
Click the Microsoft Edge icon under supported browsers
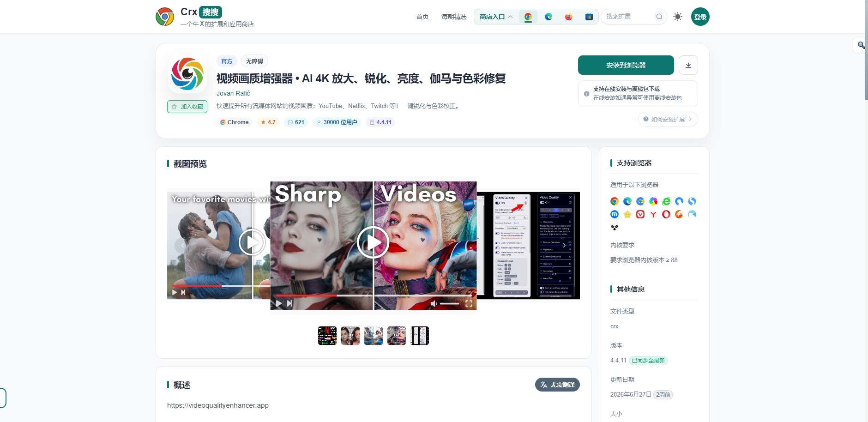pyautogui.click(x=627, y=201)
